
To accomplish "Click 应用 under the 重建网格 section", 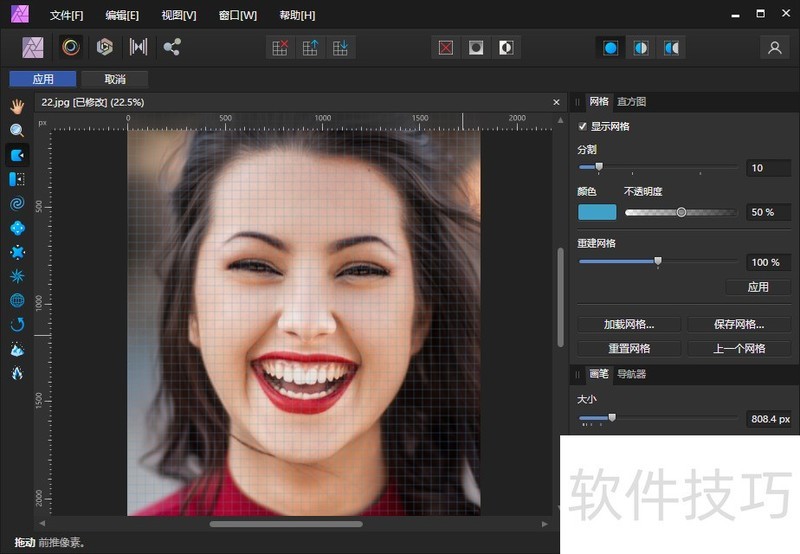I will coord(758,287).
